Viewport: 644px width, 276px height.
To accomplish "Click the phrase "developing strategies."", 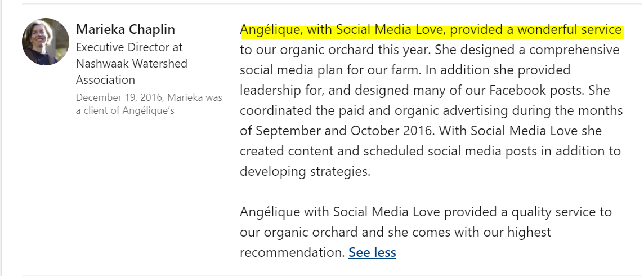I will [305, 171].
